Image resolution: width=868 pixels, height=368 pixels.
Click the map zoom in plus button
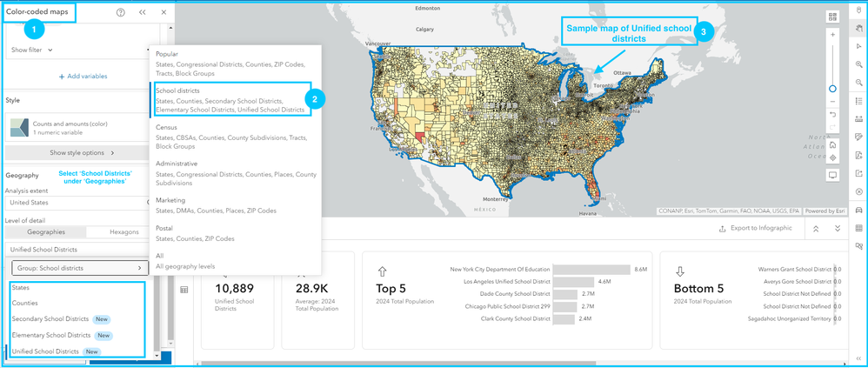click(832, 34)
